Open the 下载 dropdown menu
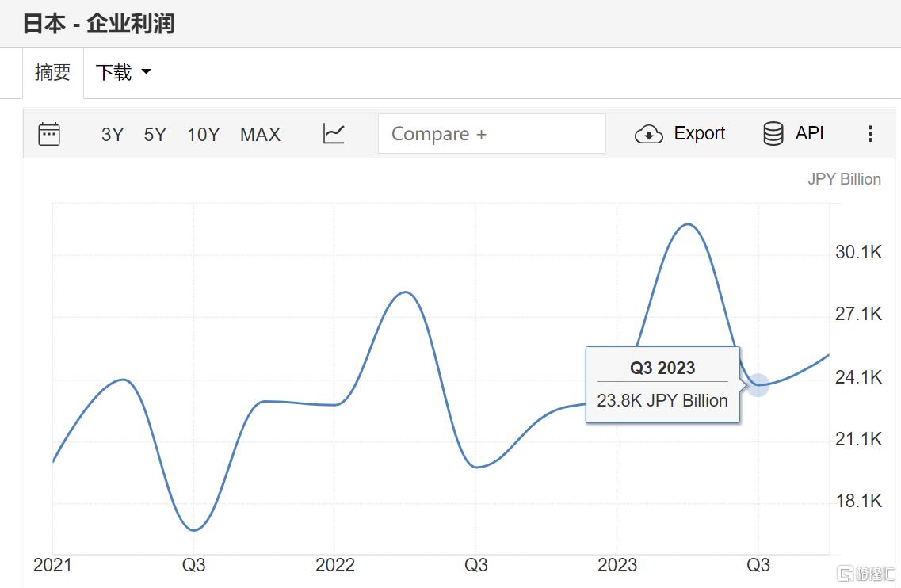Screen dimensions: 901x588 coord(123,72)
